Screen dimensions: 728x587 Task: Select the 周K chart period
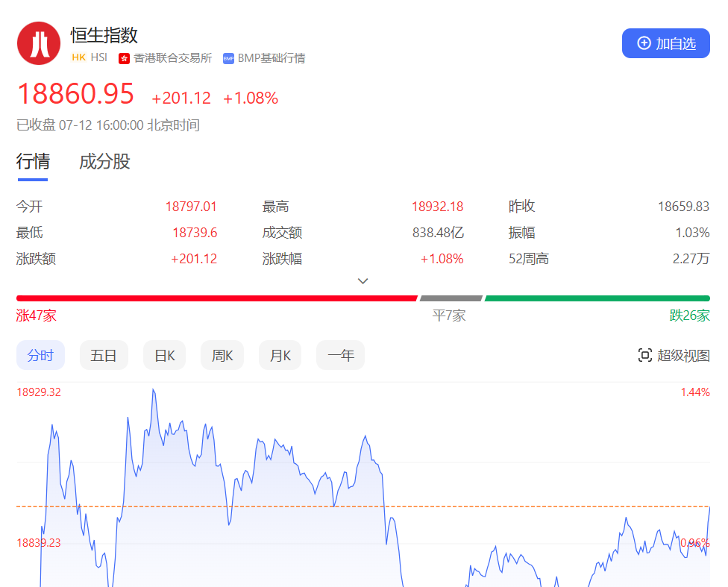click(x=222, y=355)
